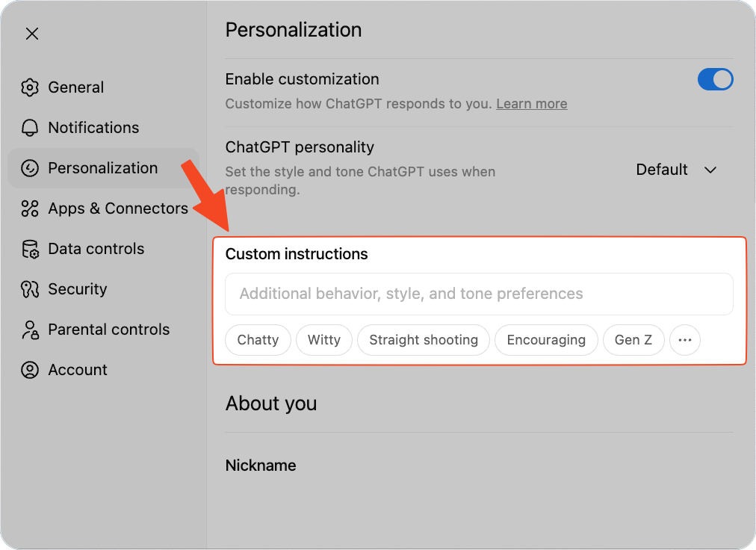Image resolution: width=756 pixels, height=550 pixels.
Task: Open the ChatGPT personality Default dropdown
Action: point(676,170)
